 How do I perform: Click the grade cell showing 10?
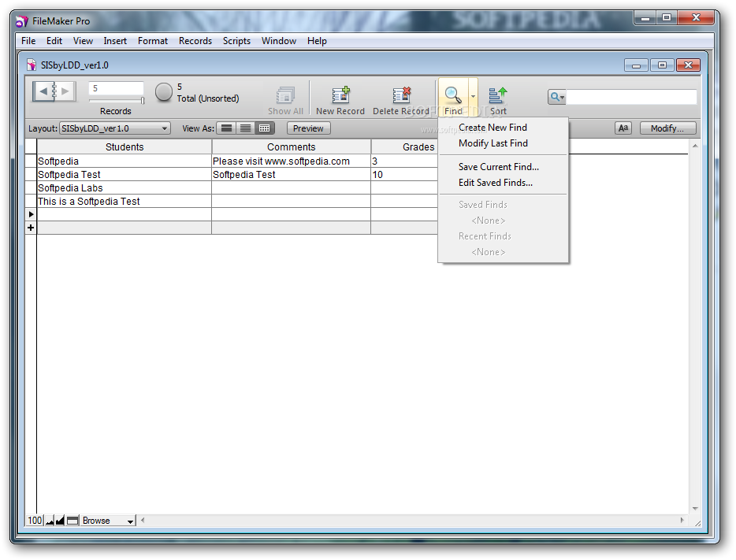click(404, 175)
